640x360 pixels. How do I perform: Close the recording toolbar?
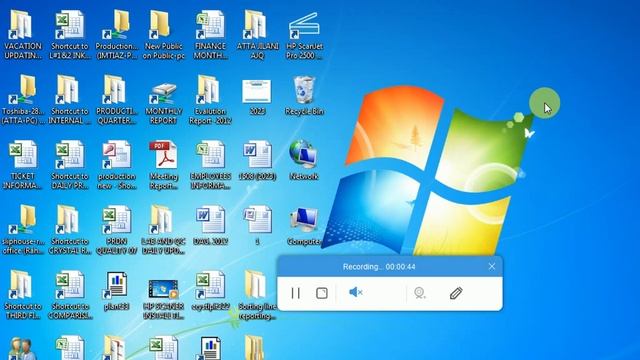click(x=492, y=267)
